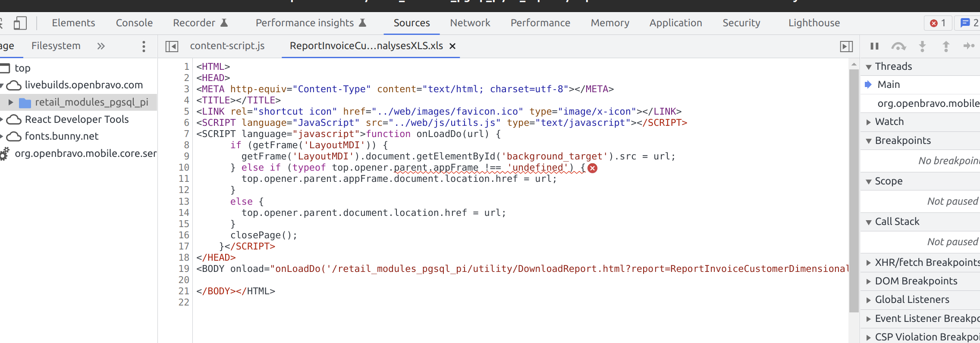This screenshot has width=980, height=343.
Task: Click the step into function icon
Action: coord(922,46)
